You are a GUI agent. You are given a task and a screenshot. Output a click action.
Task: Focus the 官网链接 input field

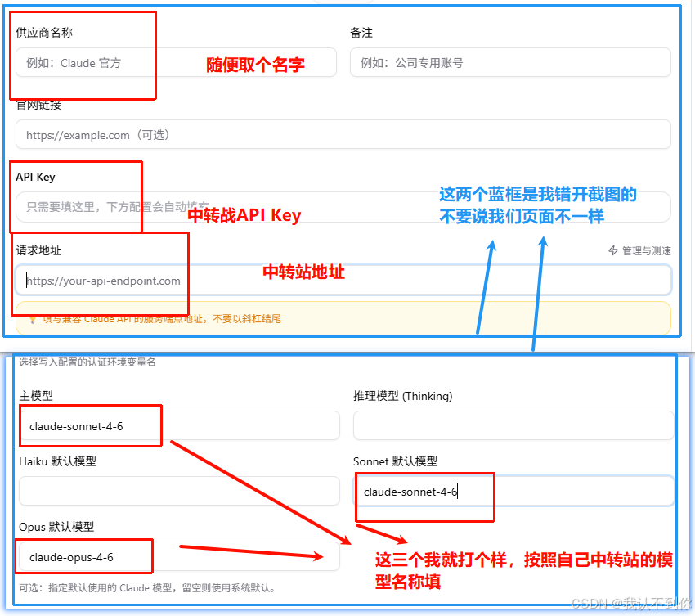[343, 134]
